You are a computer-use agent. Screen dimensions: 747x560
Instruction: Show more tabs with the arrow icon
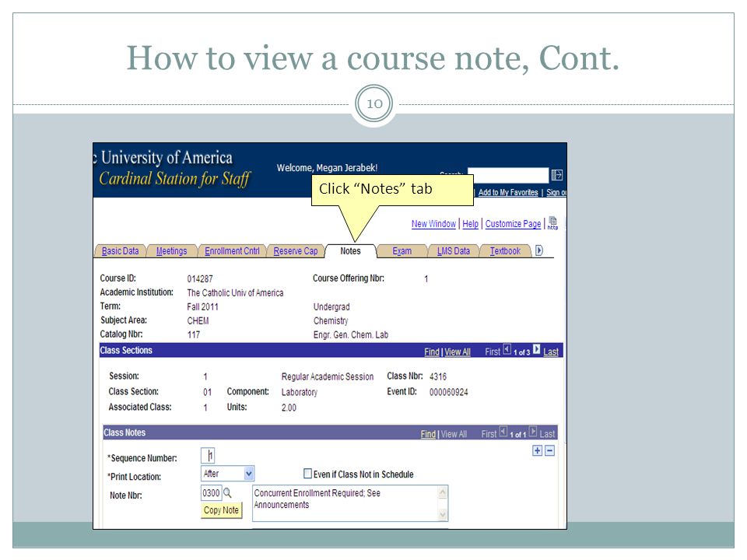coord(538,250)
